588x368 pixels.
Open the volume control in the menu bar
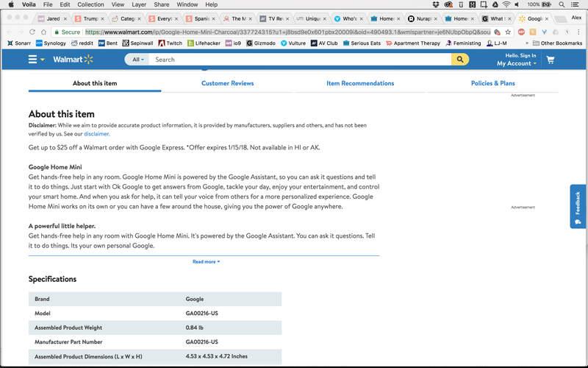point(517,4)
